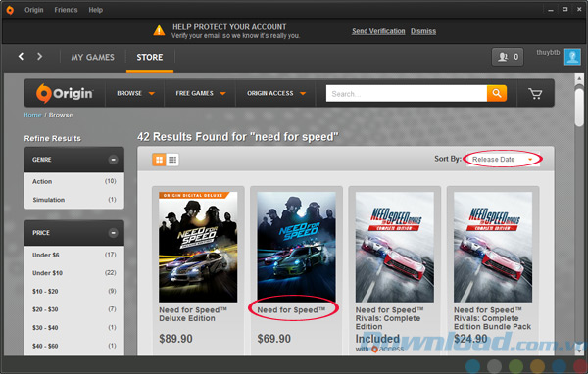Open the shopping cart

[535, 93]
